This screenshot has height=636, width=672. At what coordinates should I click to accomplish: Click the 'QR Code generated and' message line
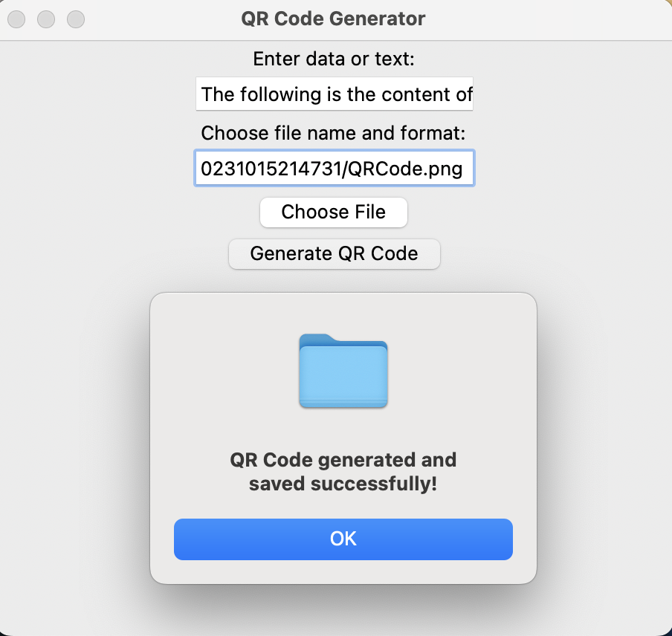tap(343, 460)
